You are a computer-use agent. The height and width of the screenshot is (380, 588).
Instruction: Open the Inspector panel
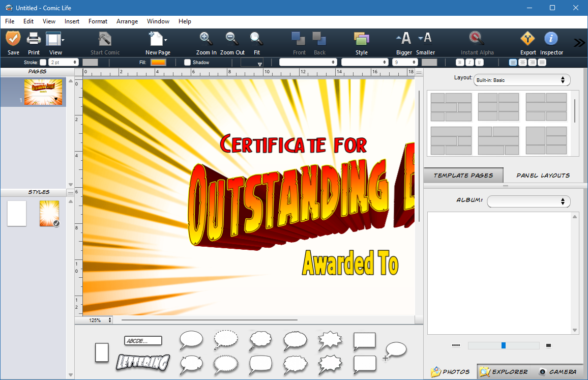551,39
